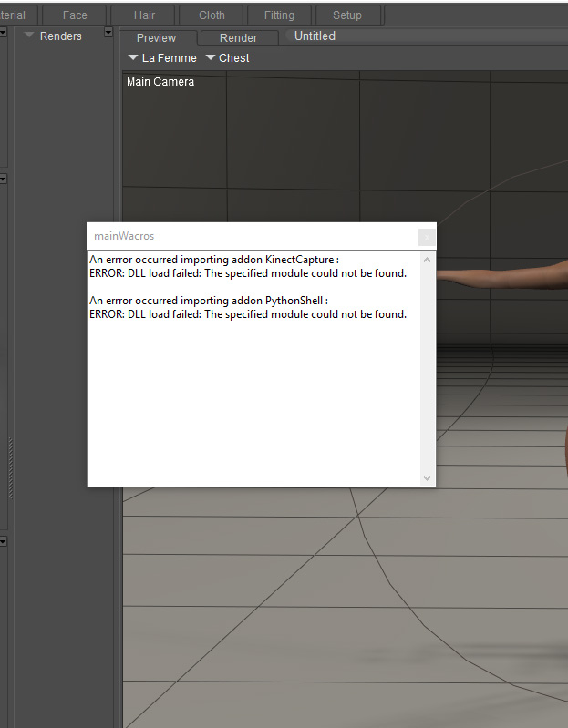The width and height of the screenshot is (568, 728).
Task: Open the Hair room tab
Action: click(x=144, y=15)
